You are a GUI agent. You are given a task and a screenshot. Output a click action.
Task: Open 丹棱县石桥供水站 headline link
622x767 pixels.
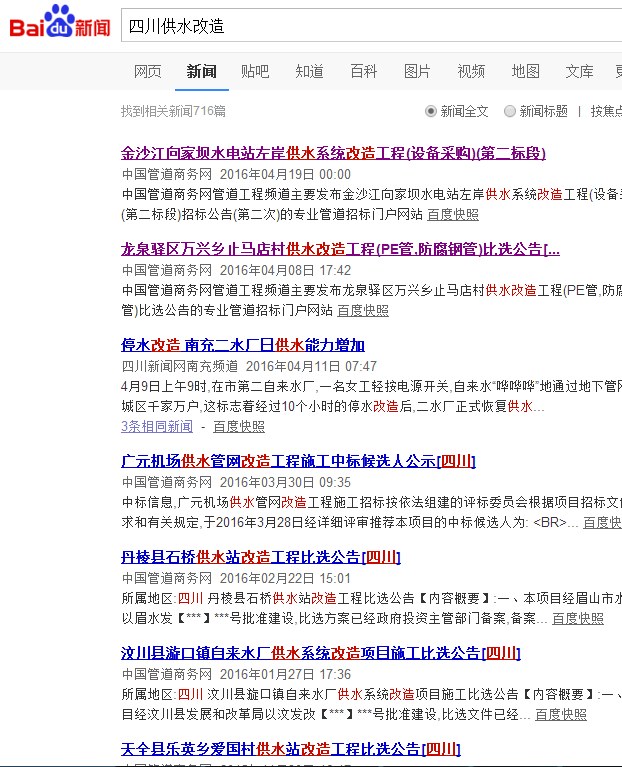(261, 557)
